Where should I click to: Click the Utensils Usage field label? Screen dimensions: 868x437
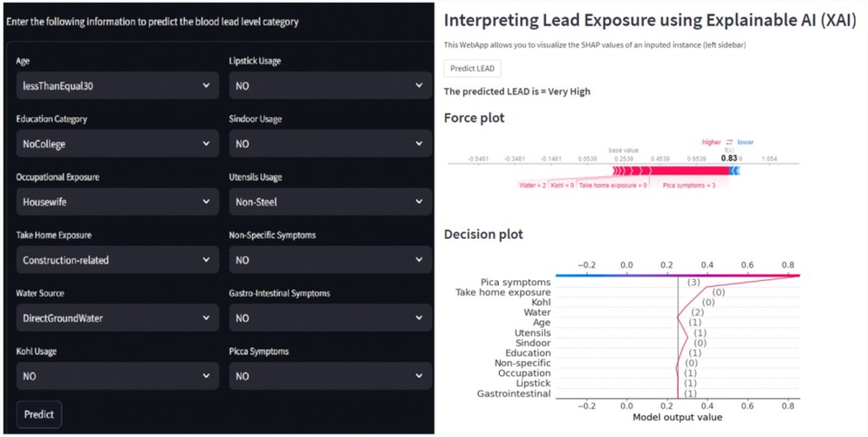(256, 177)
